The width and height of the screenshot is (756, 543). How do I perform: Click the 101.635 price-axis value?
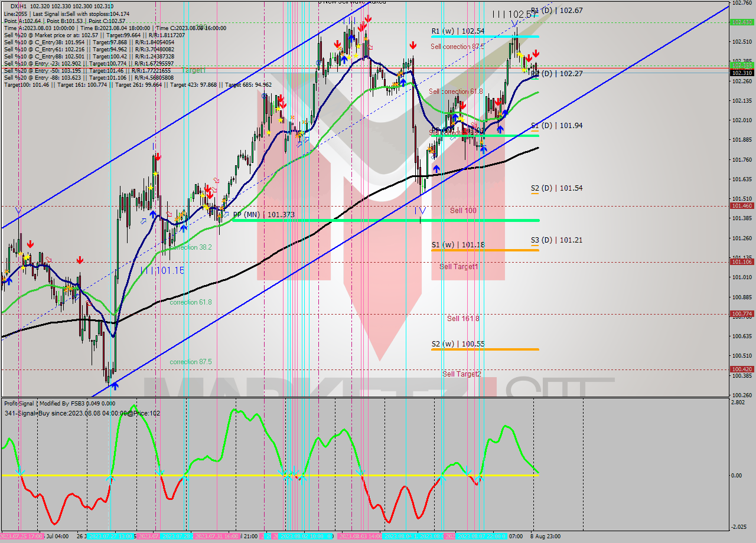coord(742,179)
